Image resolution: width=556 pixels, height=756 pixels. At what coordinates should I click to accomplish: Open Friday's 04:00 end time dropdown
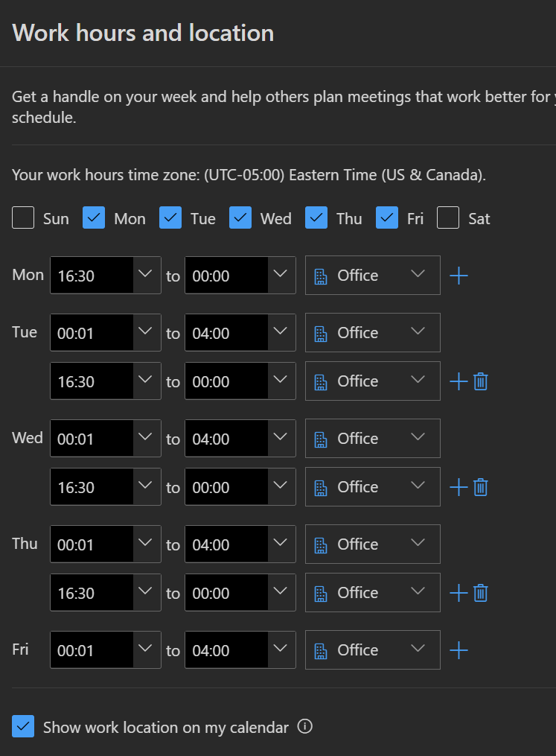(x=280, y=649)
